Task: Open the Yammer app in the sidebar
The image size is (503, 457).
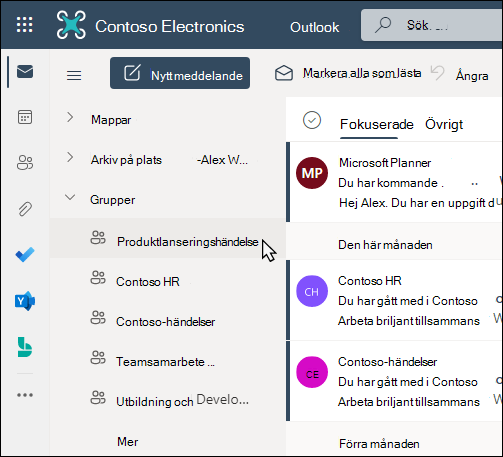Action: point(25,301)
